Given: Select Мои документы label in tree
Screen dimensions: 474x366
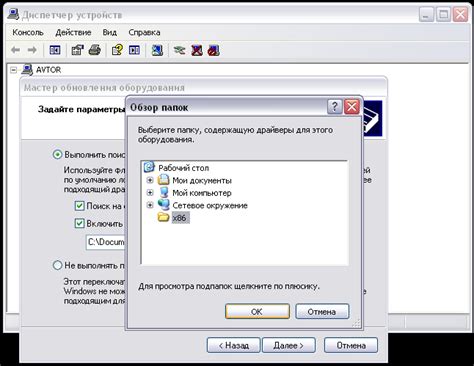Looking at the screenshot, I should click(x=202, y=180).
